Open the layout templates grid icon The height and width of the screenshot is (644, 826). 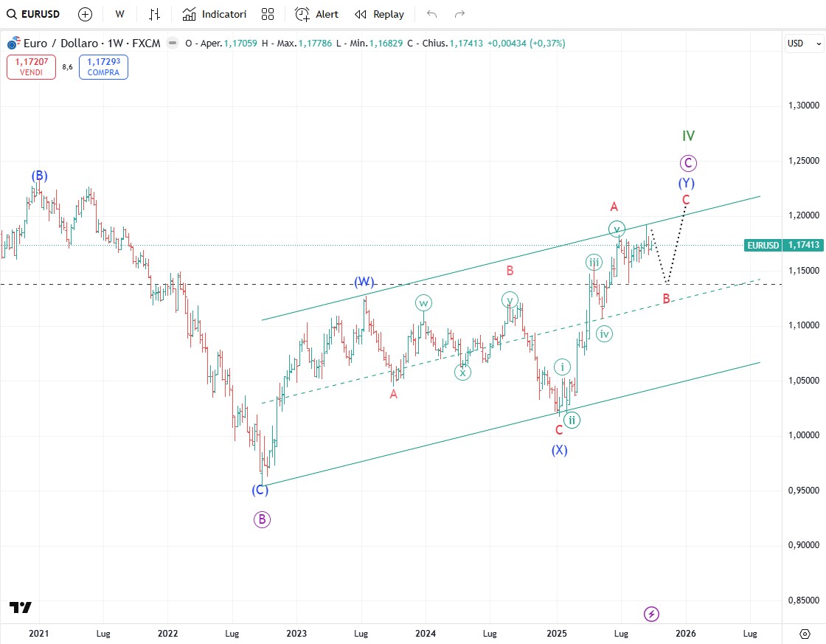tap(268, 14)
